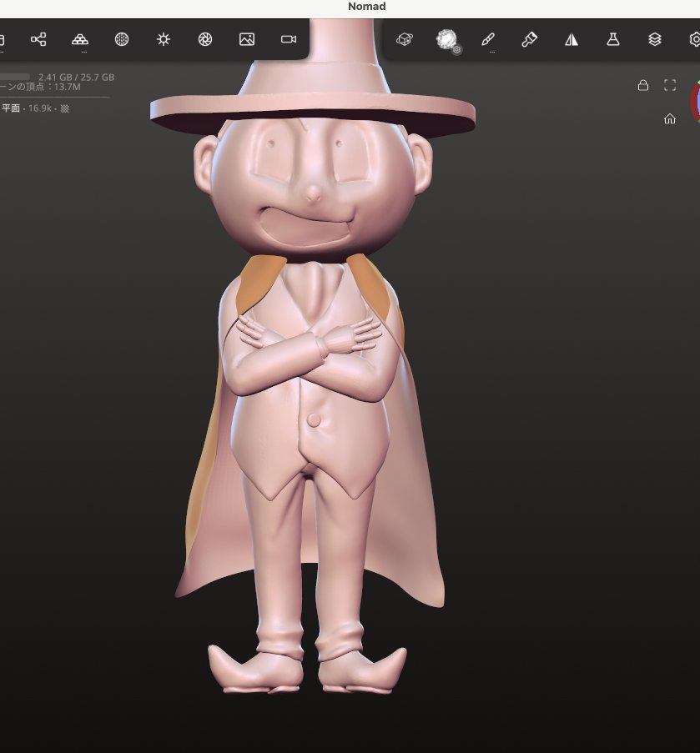Open the Background menu (picture icon)

pos(247,39)
